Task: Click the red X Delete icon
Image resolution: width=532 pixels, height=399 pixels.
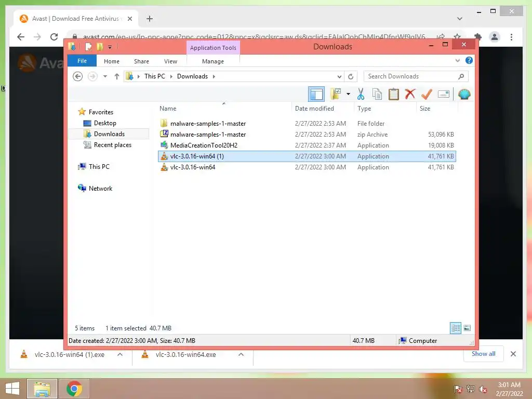Action: pos(410,94)
